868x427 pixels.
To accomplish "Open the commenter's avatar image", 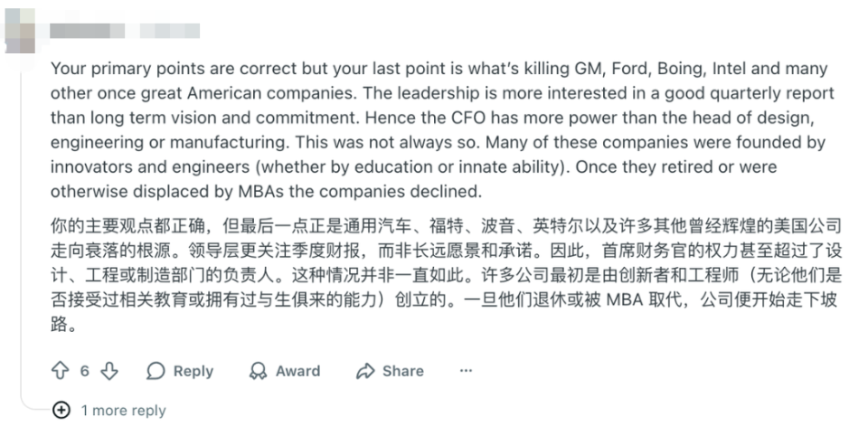I will [21, 28].
